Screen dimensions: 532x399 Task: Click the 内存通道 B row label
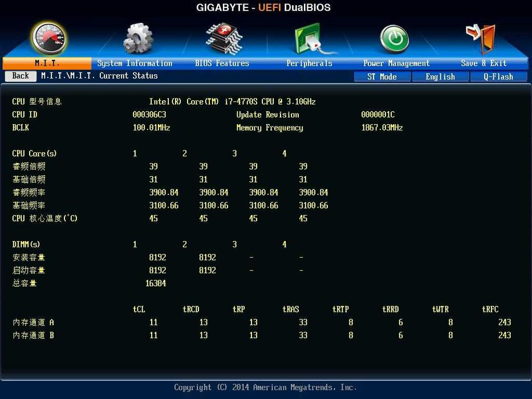tap(33, 335)
